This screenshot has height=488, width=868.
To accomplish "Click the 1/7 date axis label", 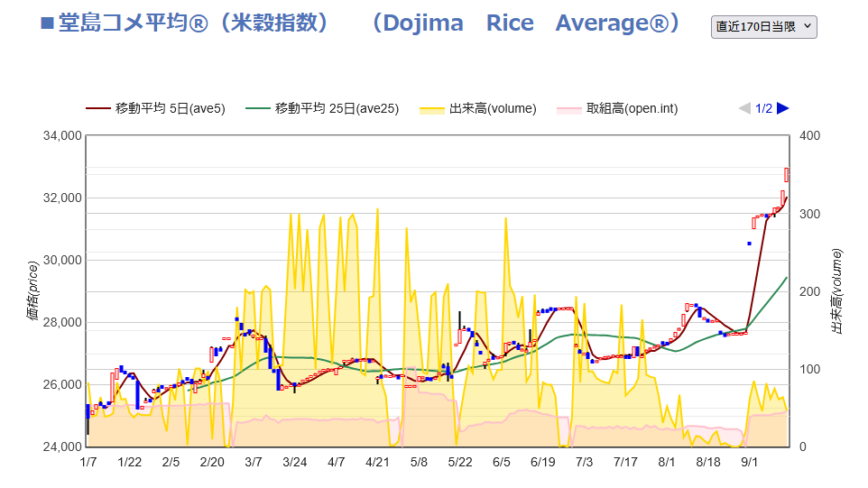I will tap(88, 462).
